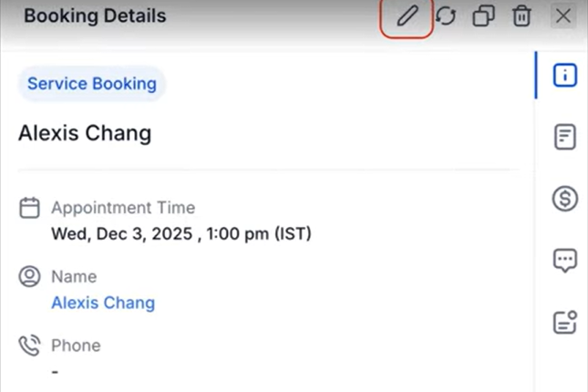
Task: Click the pencil edit booking icon
Action: coord(407,16)
